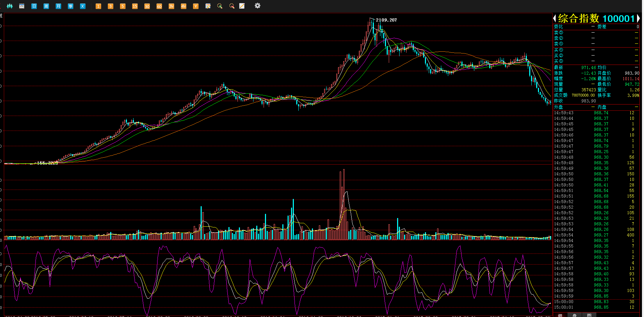Open the notepad drawing tool icon
Viewport: 644px width, 317px height.
[242, 6]
